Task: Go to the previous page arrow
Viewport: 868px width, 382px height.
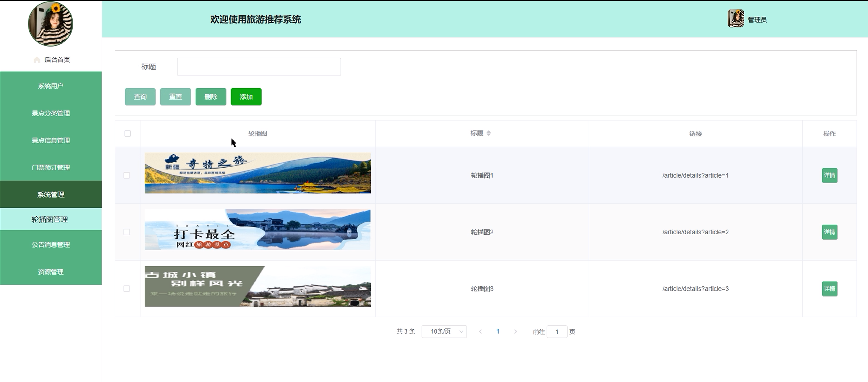Action: tap(480, 331)
